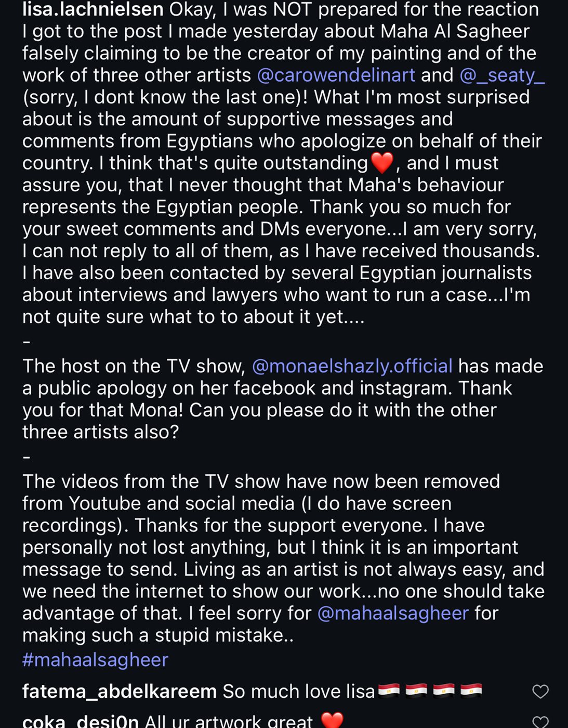
Task: Open the @carowendelinart mention
Action: (x=336, y=75)
